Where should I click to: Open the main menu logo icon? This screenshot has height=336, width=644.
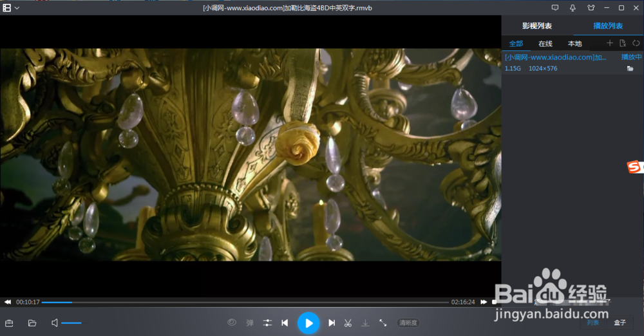6,8
